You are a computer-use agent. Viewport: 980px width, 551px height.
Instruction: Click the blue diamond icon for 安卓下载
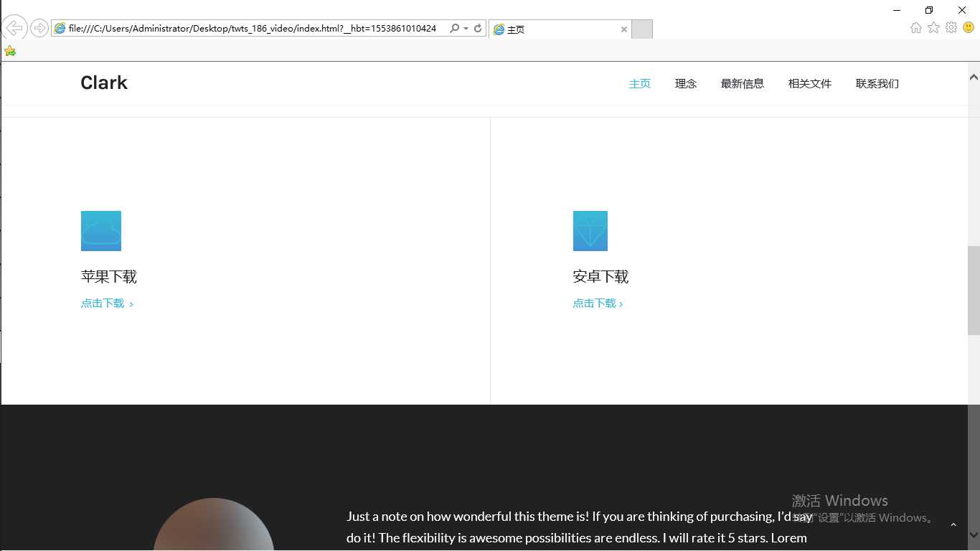pos(590,231)
